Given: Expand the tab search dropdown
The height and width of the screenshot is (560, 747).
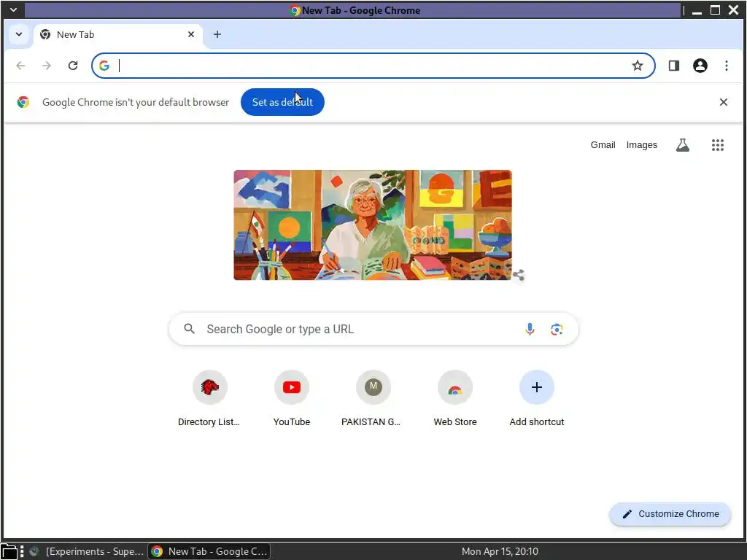Looking at the screenshot, I should [x=19, y=34].
